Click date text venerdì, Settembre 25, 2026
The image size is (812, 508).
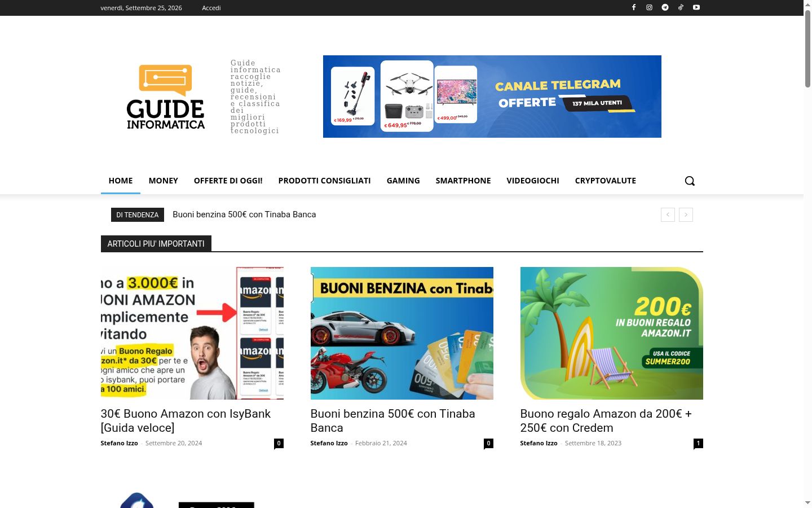click(141, 8)
